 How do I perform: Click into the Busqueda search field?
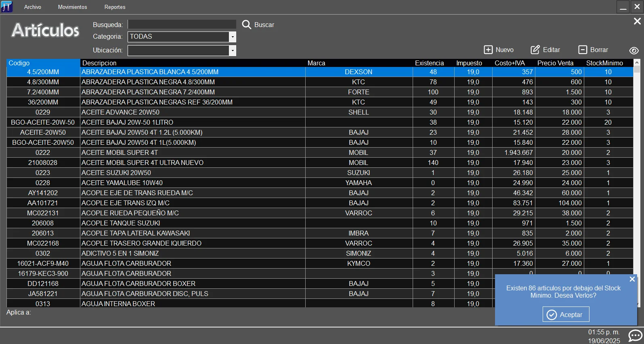182,25
